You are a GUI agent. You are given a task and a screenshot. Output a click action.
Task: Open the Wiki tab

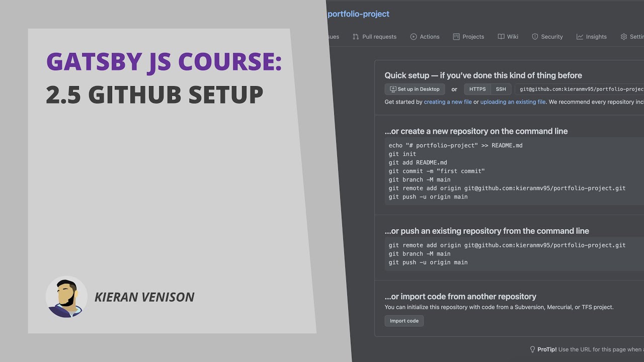(508, 37)
